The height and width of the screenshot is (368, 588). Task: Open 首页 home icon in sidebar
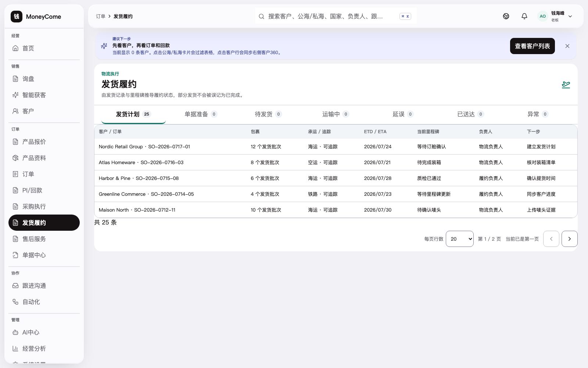(15, 48)
